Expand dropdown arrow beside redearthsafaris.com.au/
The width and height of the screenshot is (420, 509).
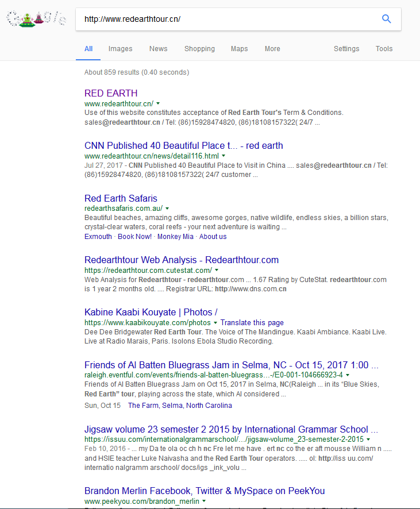[167, 209]
